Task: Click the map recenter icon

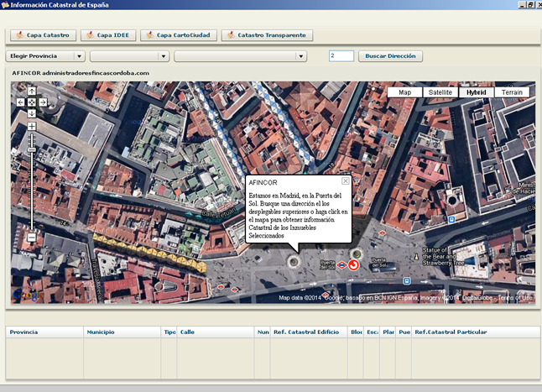Action: coord(31,102)
